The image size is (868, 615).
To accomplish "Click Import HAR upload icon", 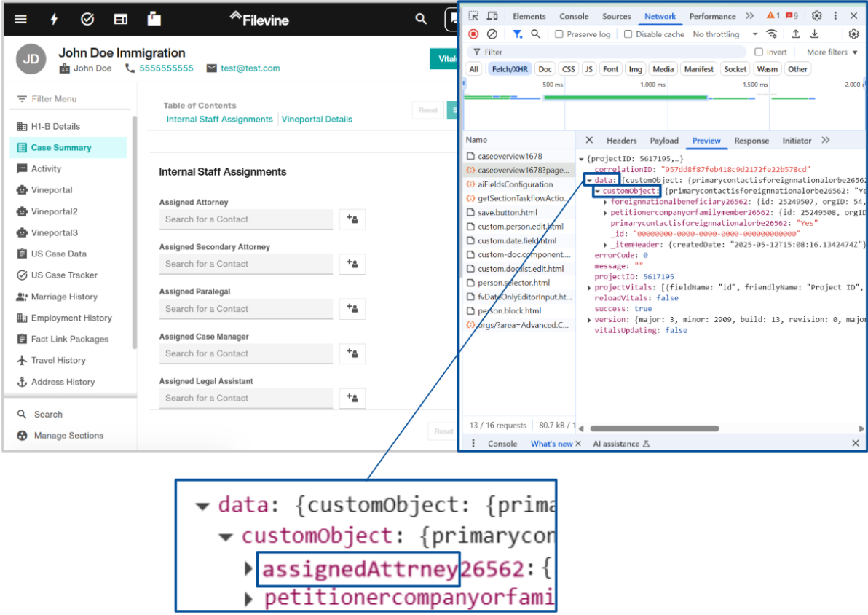I will (795, 34).
